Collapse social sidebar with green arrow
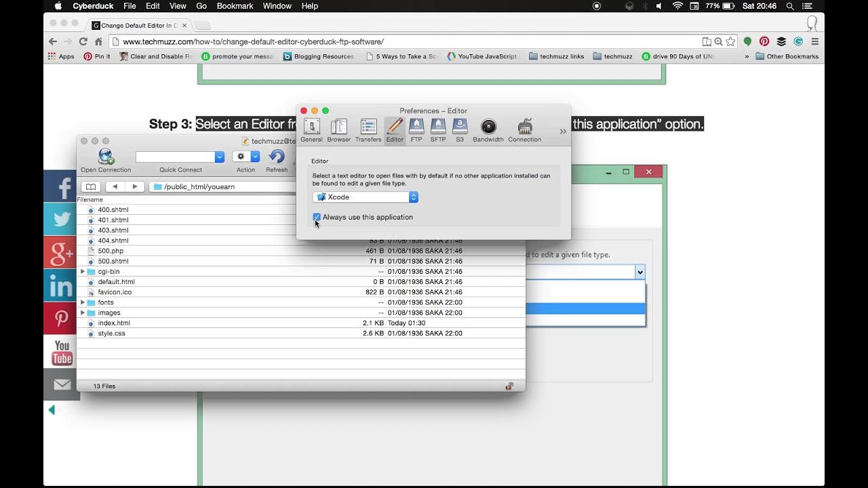 (52, 410)
